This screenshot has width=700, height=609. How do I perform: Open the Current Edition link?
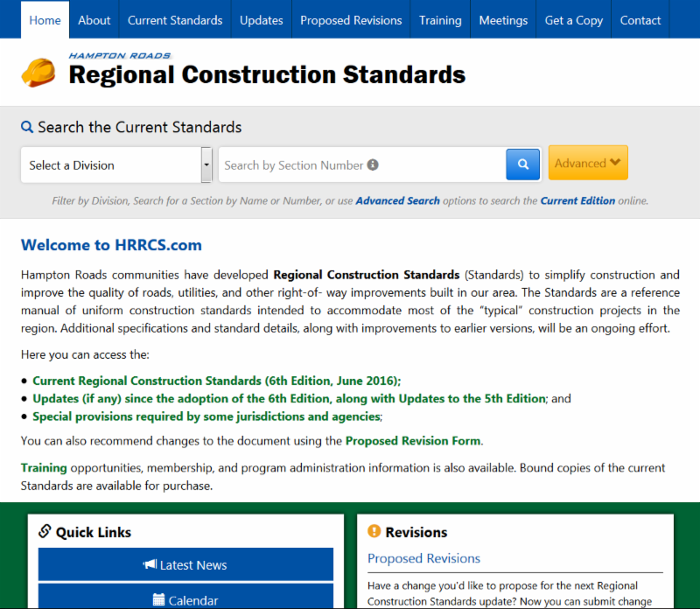coord(577,200)
